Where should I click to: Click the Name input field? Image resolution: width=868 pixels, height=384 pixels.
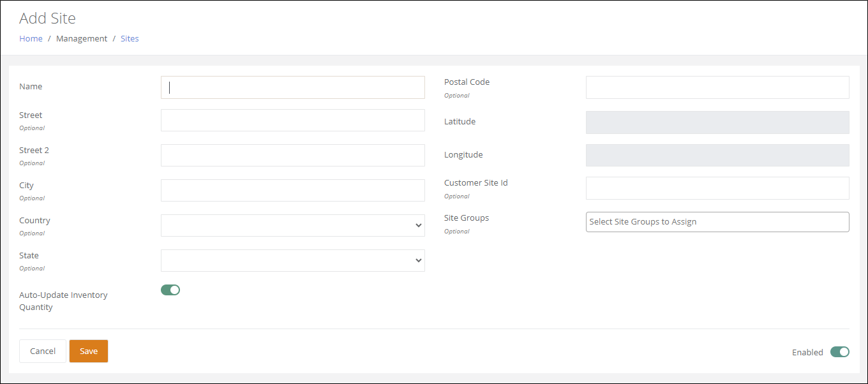pos(292,87)
